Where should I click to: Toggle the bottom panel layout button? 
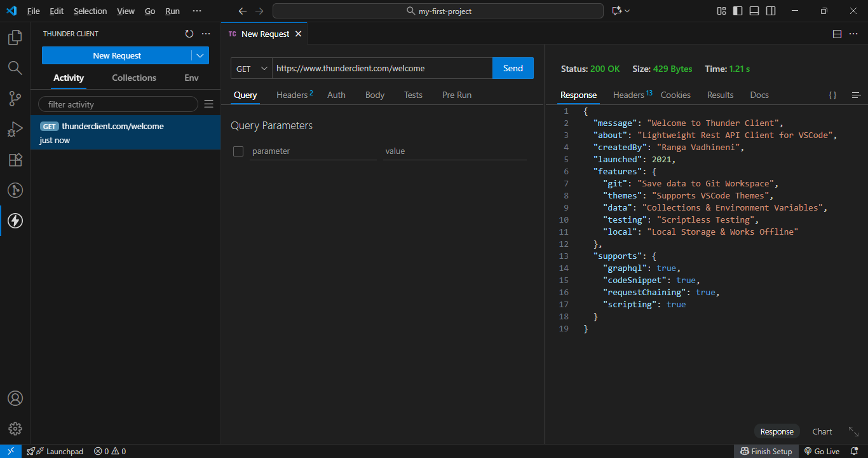point(754,11)
